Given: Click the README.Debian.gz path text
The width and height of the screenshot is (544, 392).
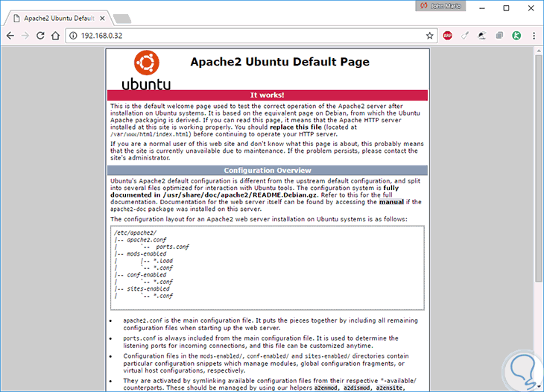Looking at the screenshot, I should 240,195.
